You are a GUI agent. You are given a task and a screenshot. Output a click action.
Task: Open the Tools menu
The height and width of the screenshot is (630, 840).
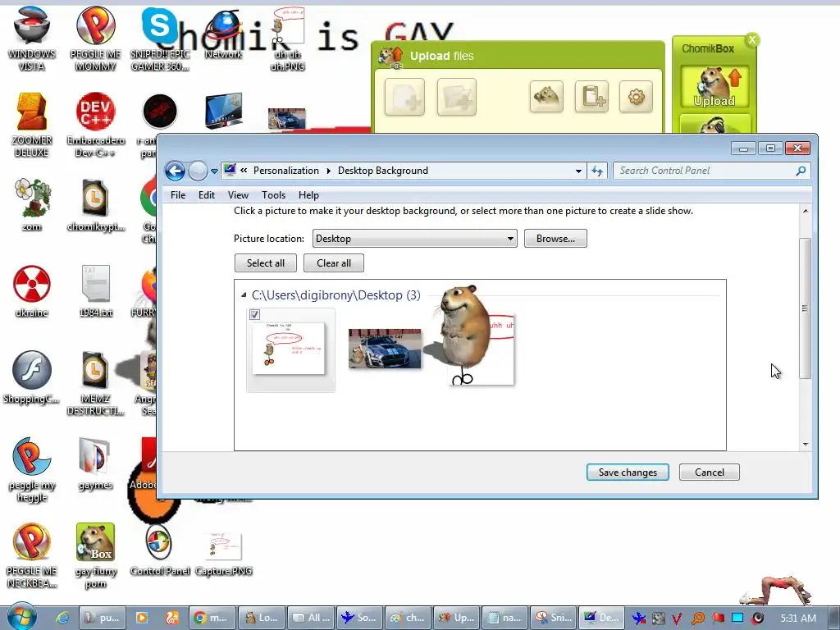pos(273,195)
